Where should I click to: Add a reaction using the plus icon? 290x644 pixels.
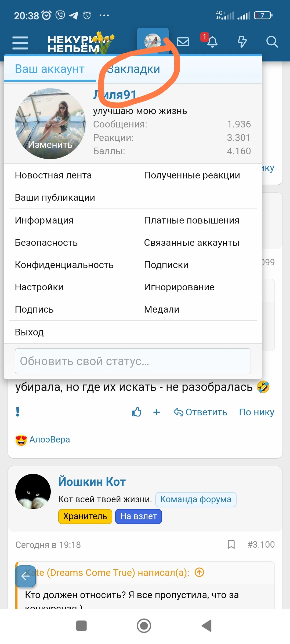click(157, 412)
